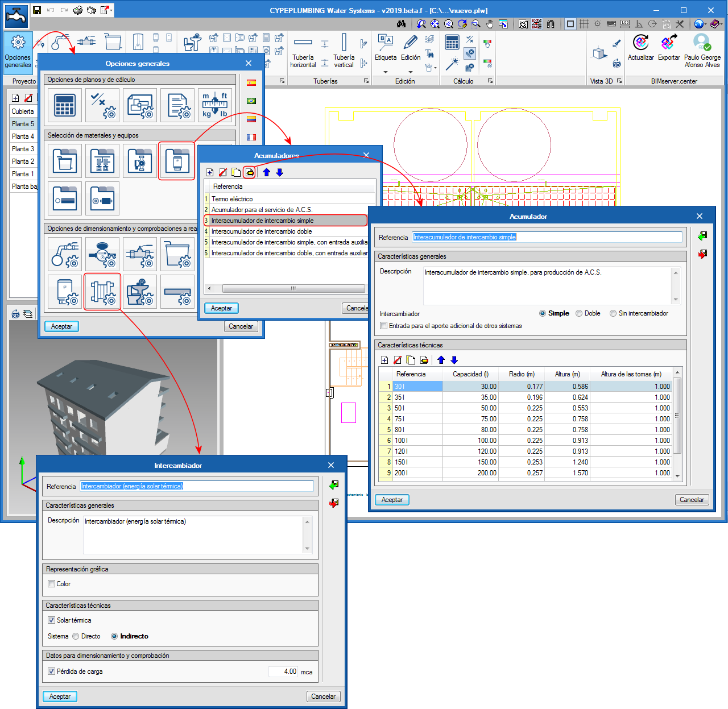
Task: Click the Acumuladores horizontal scrollbar thumb
Action: tap(293, 288)
